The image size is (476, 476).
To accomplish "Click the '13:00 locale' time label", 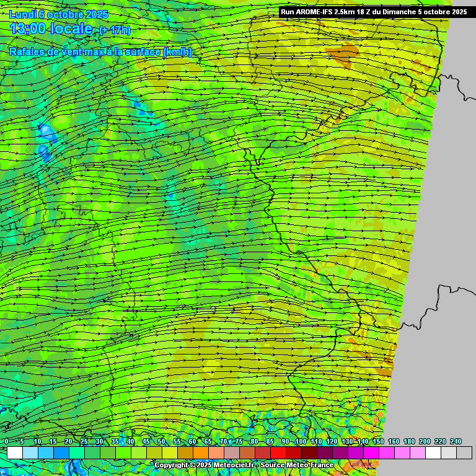I will tap(51, 29).
